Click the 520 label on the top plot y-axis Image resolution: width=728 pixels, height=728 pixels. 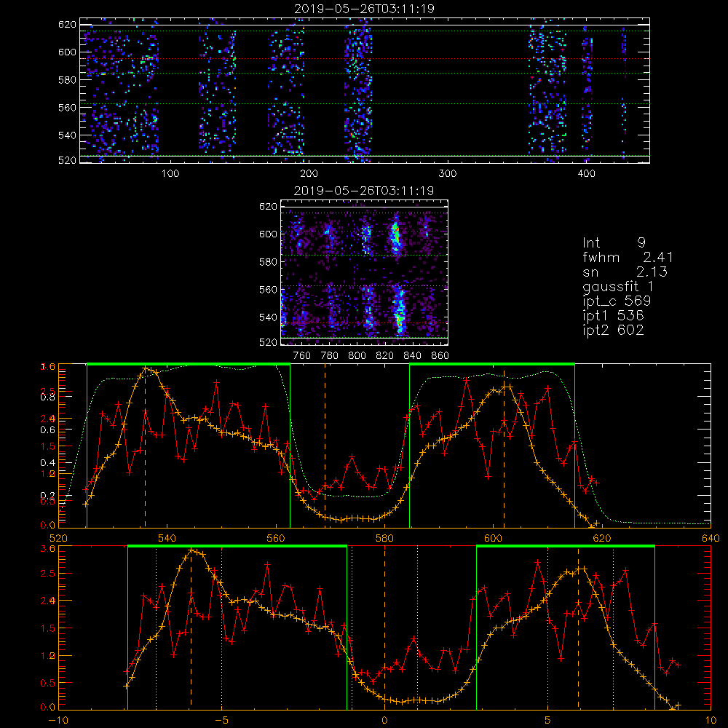(67, 160)
